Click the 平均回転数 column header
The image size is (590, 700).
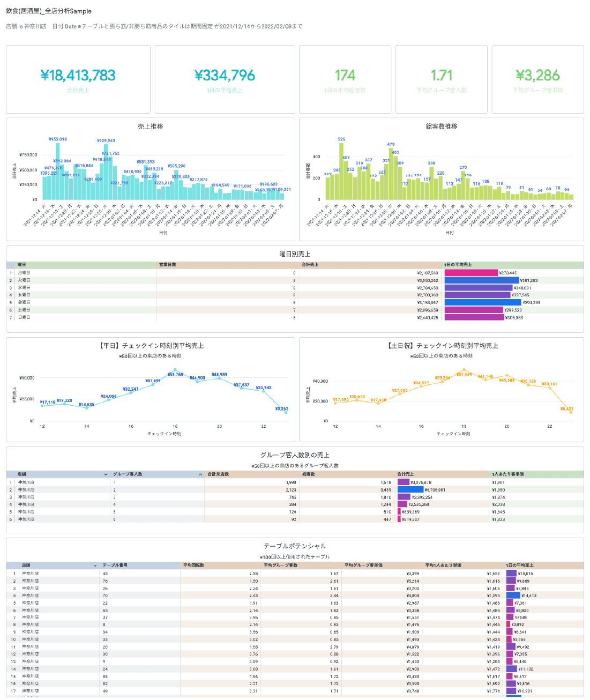[193, 565]
